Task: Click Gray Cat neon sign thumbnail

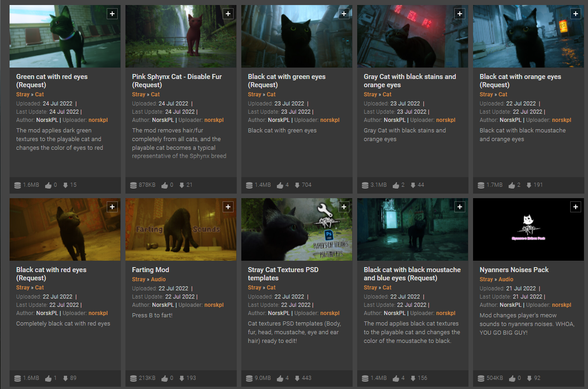Action: 412,37
